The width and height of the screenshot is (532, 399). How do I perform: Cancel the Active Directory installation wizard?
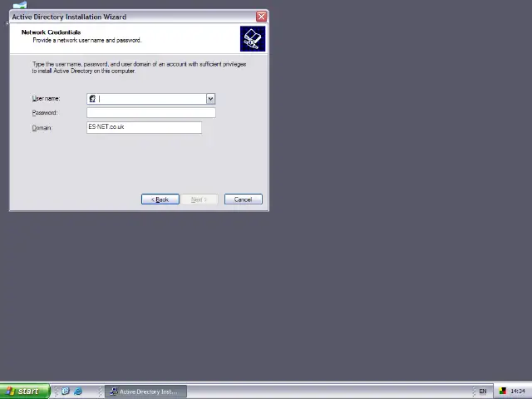pyautogui.click(x=243, y=199)
